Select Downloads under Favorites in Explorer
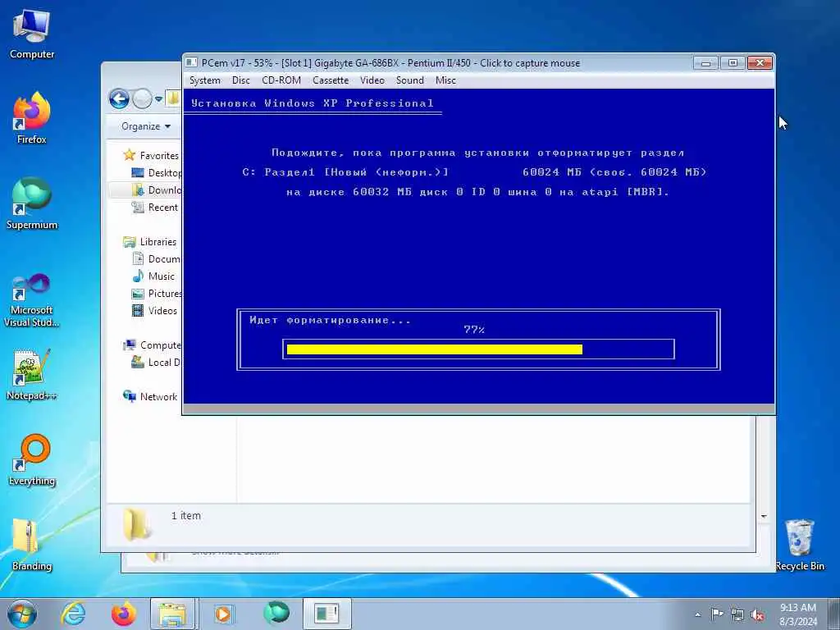Image resolution: width=840 pixels, height=630 pixels. tap(157, 190)
